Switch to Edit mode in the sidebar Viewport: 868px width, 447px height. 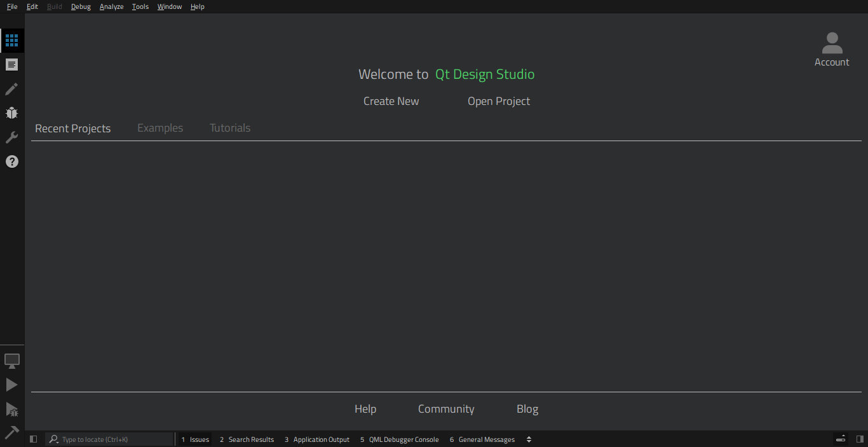11,64
